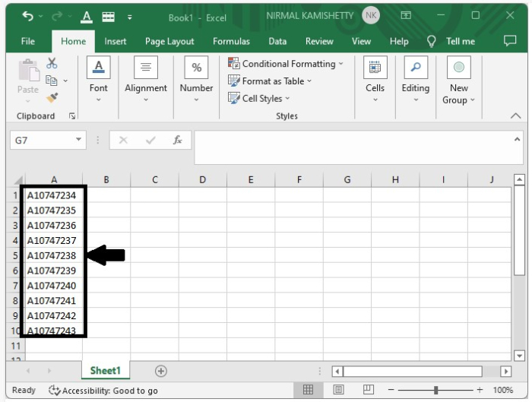
Task: Click the zoom slider handle
Action: point(435,390)
